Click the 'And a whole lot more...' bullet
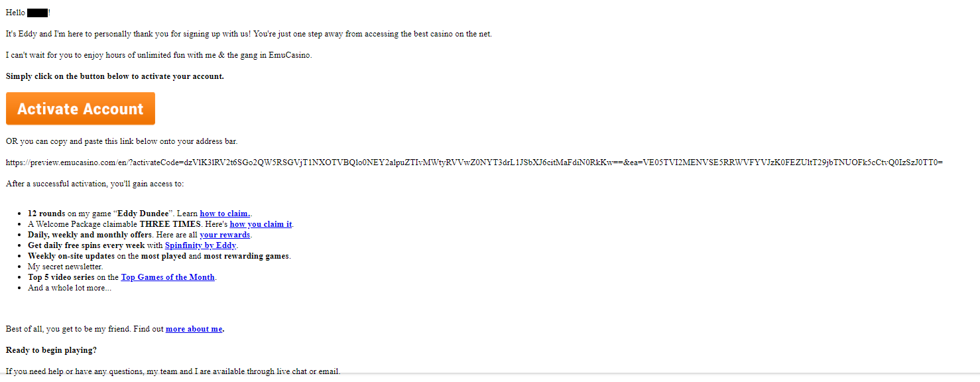 [70, 288]
